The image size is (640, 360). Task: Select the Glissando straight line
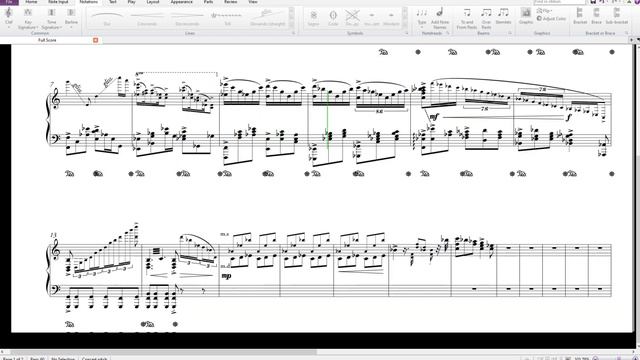click(x=267, y=18)
